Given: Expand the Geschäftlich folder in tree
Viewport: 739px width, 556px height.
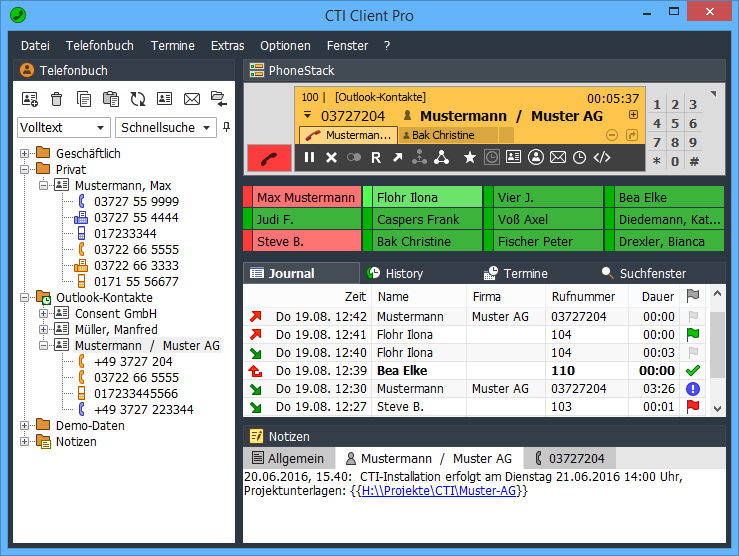Looking at the screenshot, I should tap(25, 153).
